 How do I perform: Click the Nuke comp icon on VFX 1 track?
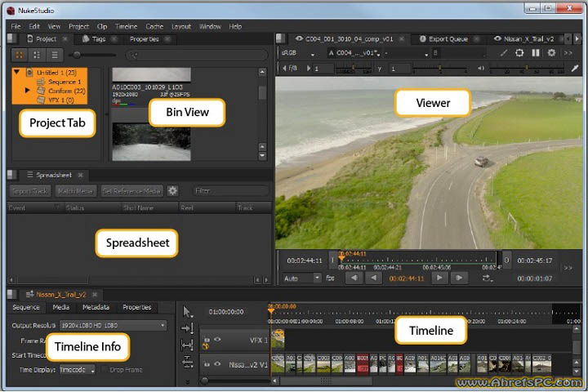coord(206,347)
